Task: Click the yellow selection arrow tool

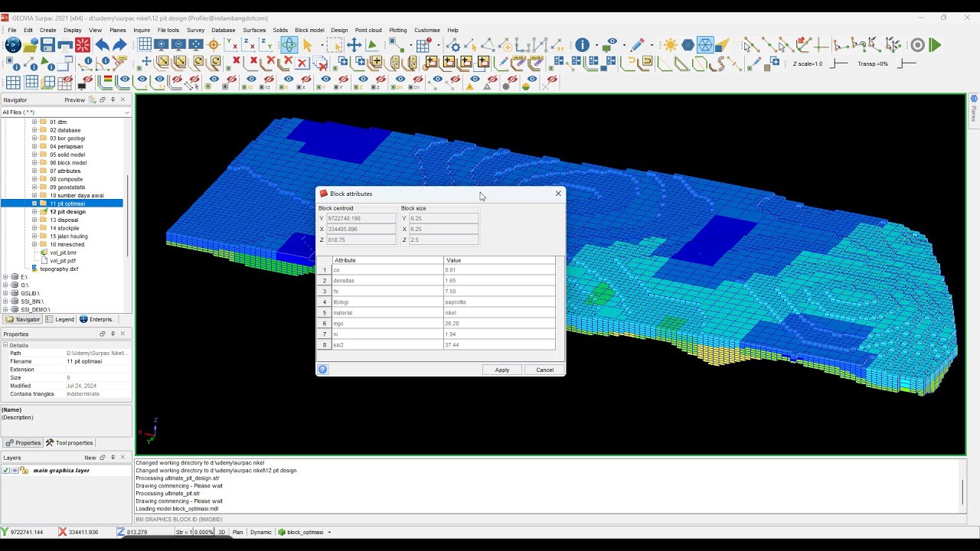Action: point(308,45)
